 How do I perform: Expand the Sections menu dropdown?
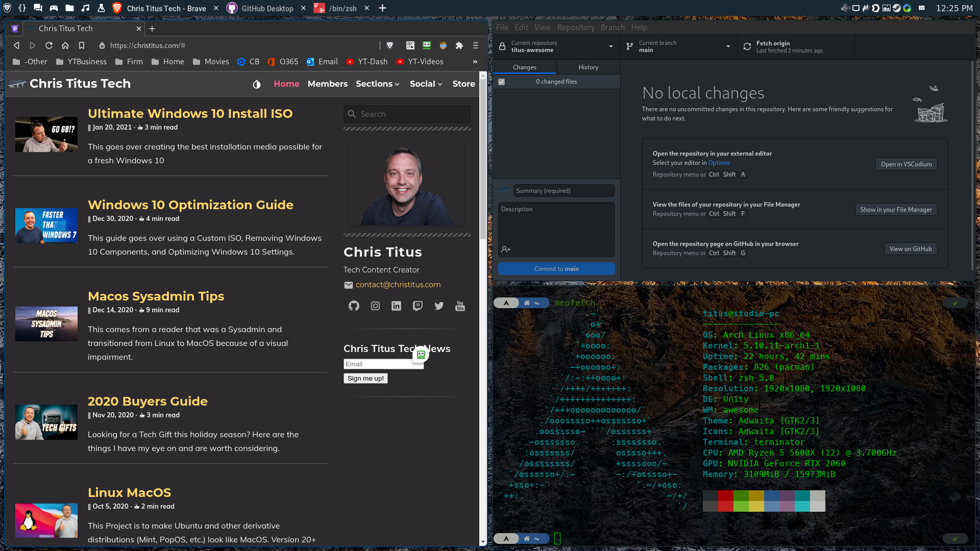(377, 84)
